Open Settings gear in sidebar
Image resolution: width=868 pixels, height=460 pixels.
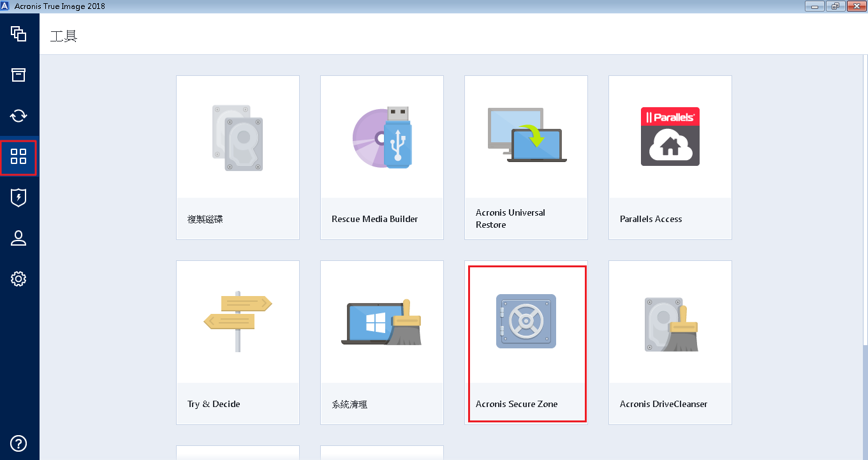click(x=18, y=279)
